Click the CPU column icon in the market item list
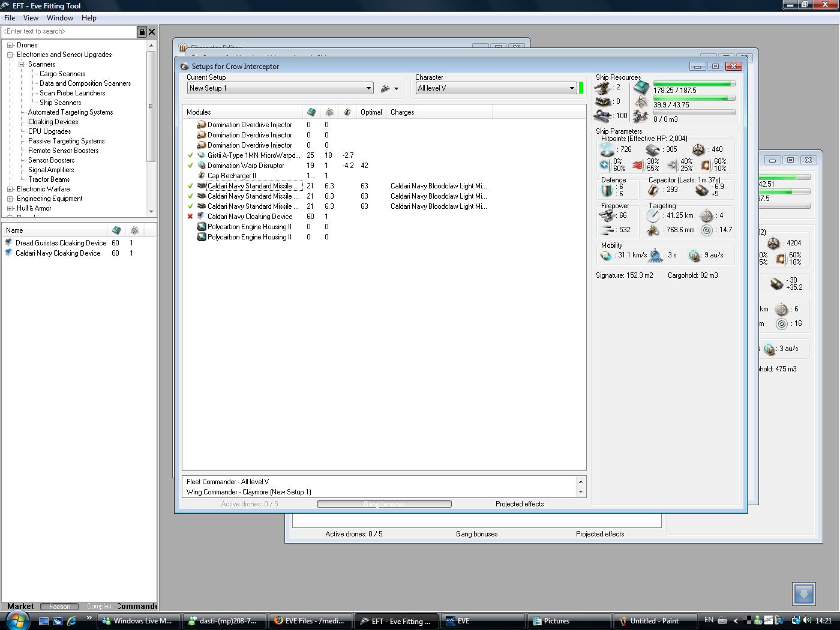 coord(116,230)
